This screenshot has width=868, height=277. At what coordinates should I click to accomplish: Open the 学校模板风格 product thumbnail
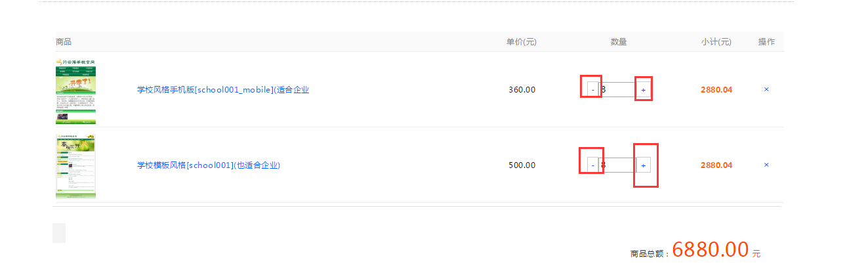click(x=75, y=166)
